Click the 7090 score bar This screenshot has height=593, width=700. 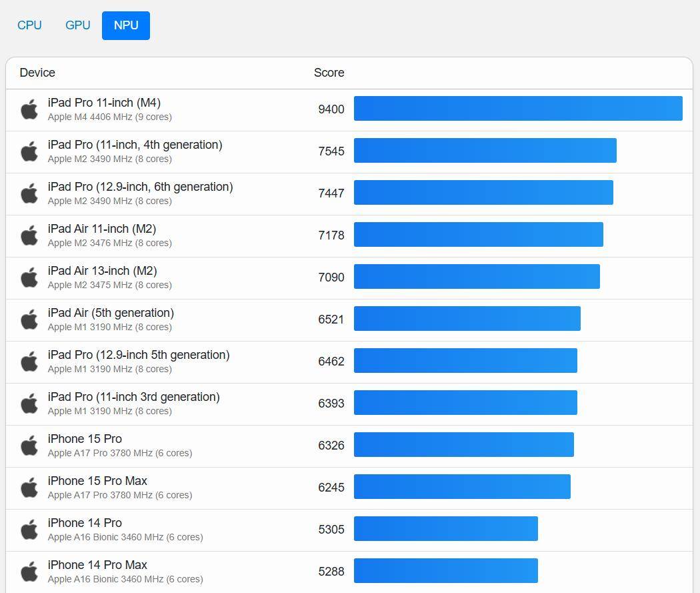click(477, 276)
